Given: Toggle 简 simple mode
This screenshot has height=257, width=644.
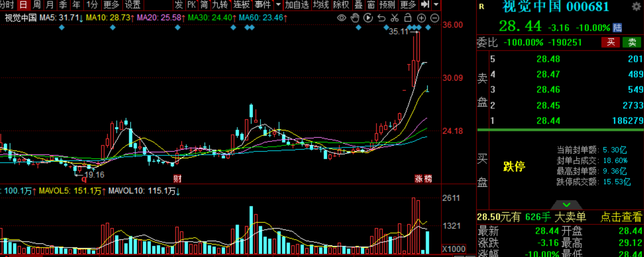Looking at the screenshot, I should [204, 5].
